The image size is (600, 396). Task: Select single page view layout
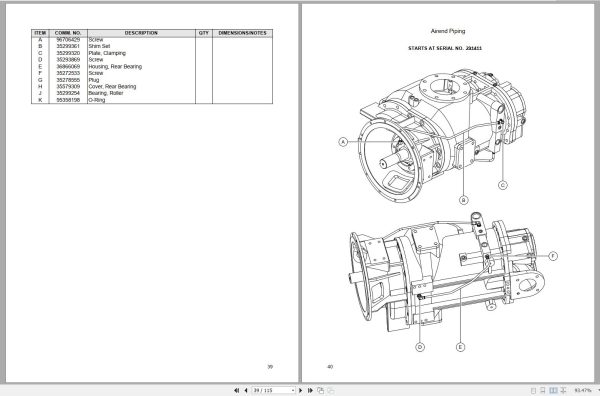click(x=533, y=391)
